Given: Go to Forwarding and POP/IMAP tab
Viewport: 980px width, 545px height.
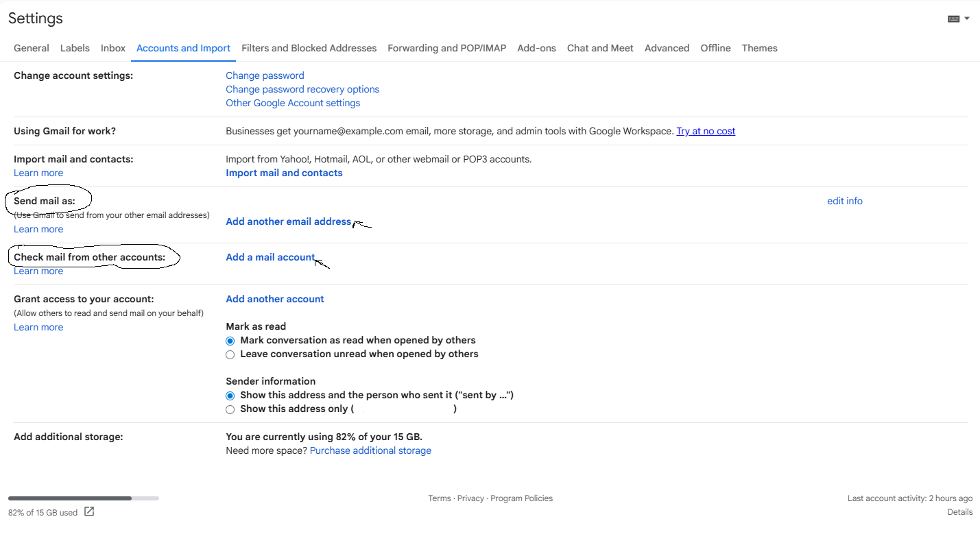Looking at the screenshot, I should pos(446,48).
